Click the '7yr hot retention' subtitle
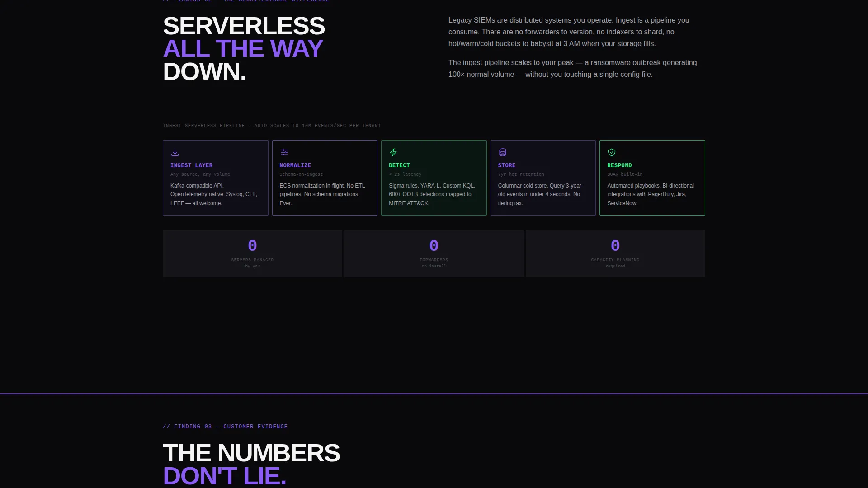Image resolution: width=868 pixels, height=488 pixels. 521,174
